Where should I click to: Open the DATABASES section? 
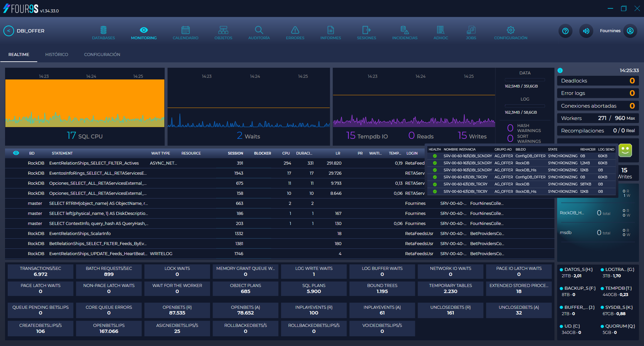pos(103,32)
